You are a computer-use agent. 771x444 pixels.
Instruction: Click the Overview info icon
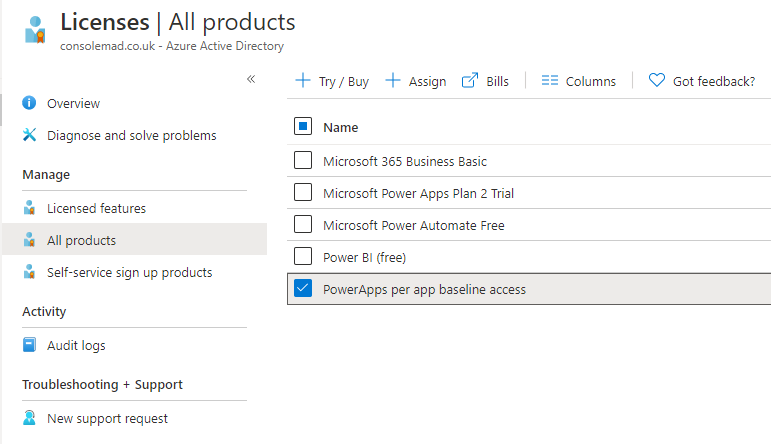(x=29, y=103)
